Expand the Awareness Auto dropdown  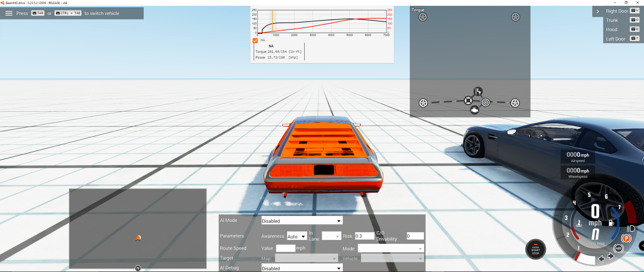(297, 236)
